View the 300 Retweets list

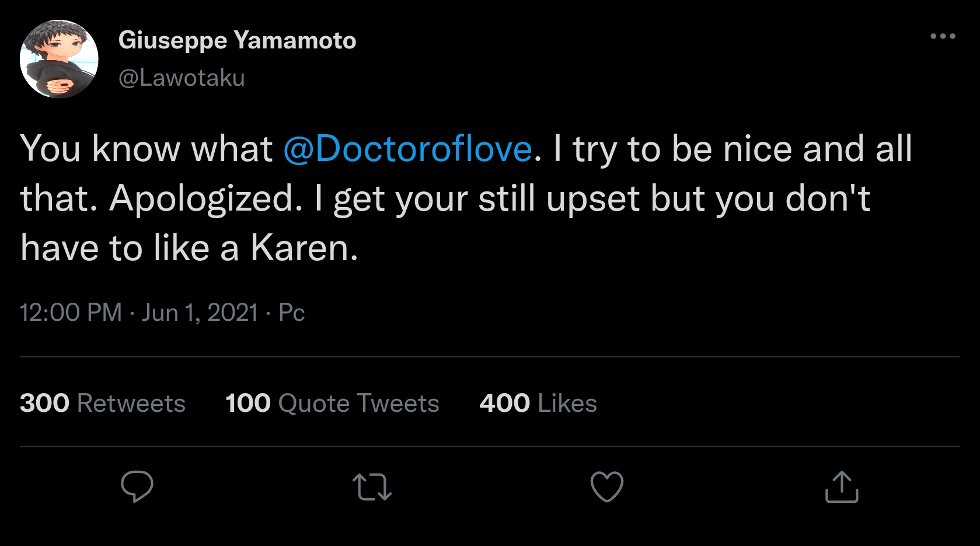[x=103, y=403]
